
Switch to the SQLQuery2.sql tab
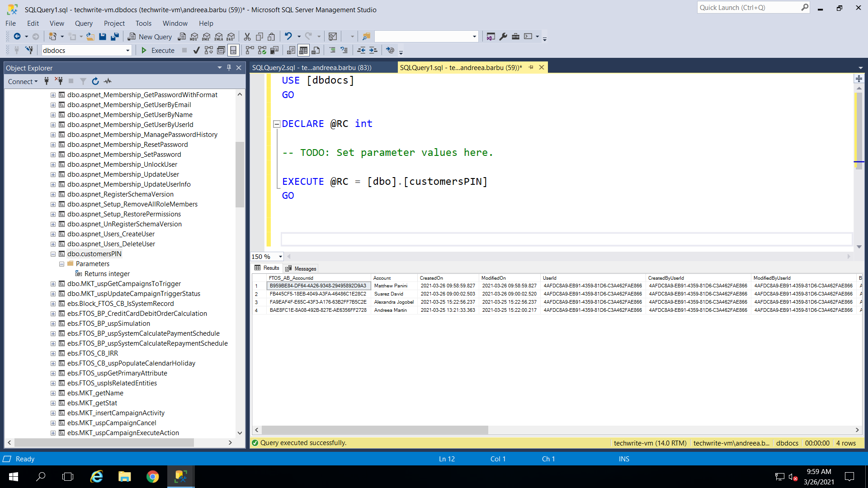tap(311, 67)
